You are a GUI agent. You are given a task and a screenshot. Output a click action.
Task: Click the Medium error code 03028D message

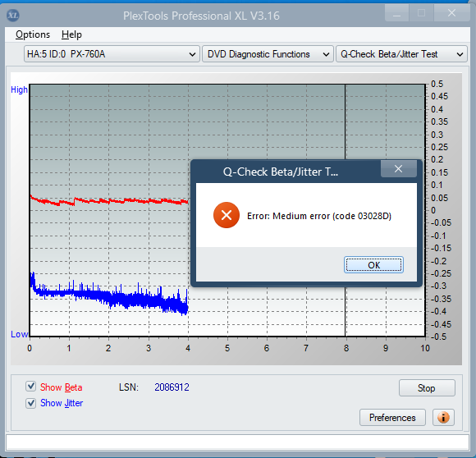[319, 216]
